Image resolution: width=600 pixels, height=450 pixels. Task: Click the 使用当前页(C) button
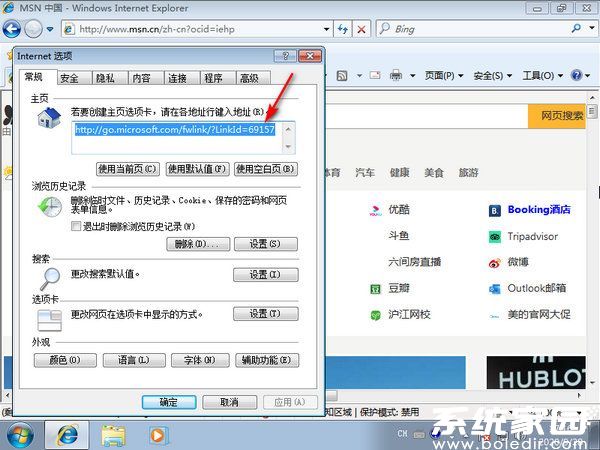[127, 169]
